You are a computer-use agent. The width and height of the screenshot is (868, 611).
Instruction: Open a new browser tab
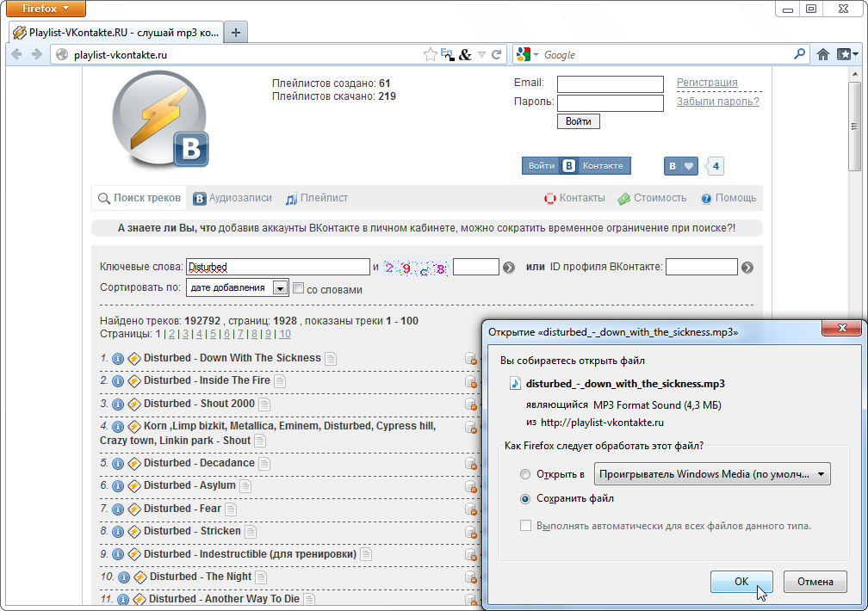pyautogui.click(x=236, y=33)
